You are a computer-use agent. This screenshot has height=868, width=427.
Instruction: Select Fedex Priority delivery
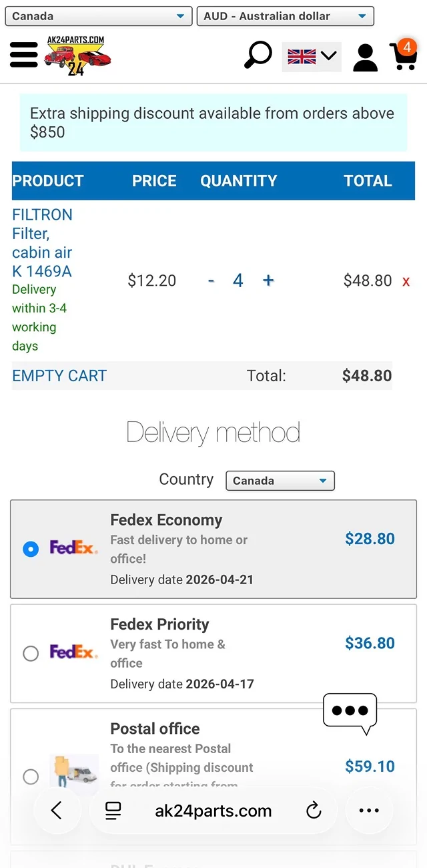point(31,654)
